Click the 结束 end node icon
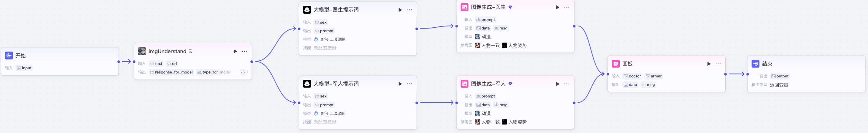Screen dimensions: 868x133 755,64
